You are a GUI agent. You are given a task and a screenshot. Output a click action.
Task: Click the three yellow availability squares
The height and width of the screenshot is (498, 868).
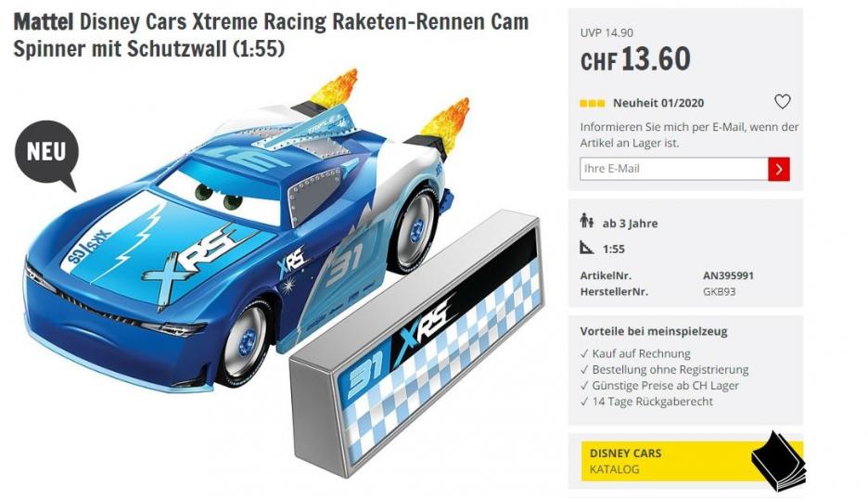tap(592, 104)
